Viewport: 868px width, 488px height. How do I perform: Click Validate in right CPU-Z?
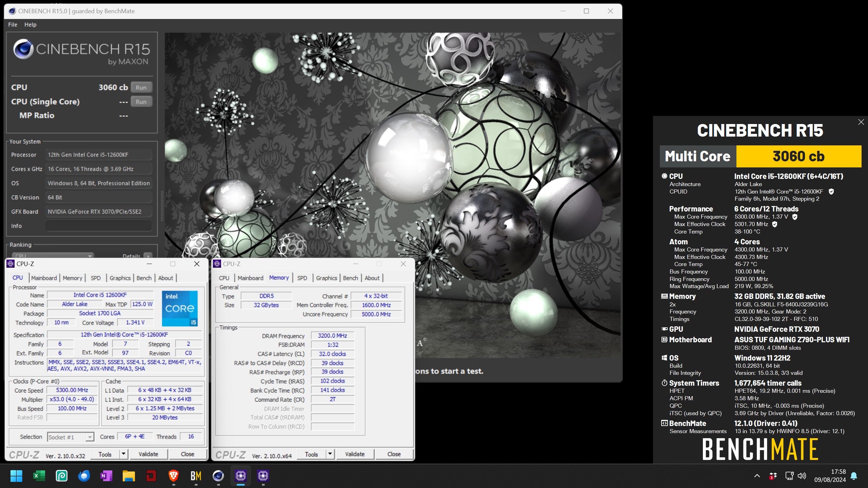355,454
